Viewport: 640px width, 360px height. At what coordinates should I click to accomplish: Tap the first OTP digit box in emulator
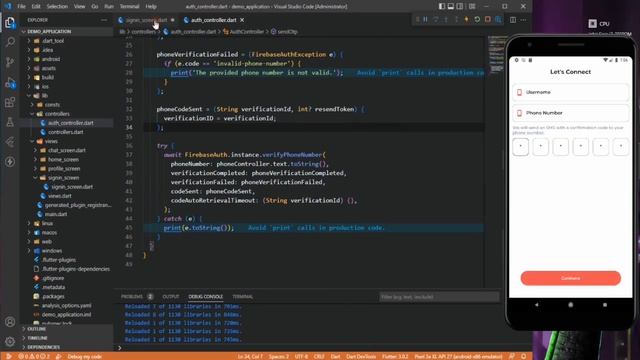tap(520, 146)
